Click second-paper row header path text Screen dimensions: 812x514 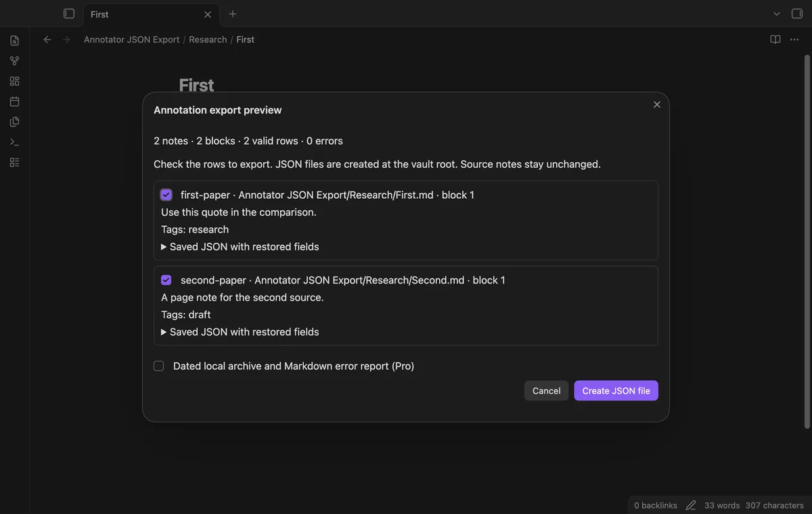pyautogui.click(x=343, y=280)
